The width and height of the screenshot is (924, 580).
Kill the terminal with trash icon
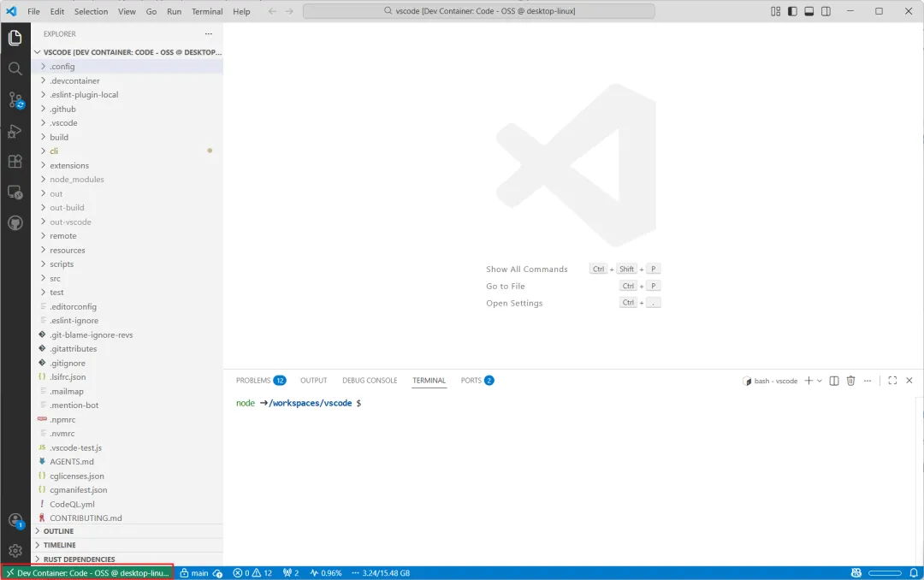coord(851,381)
